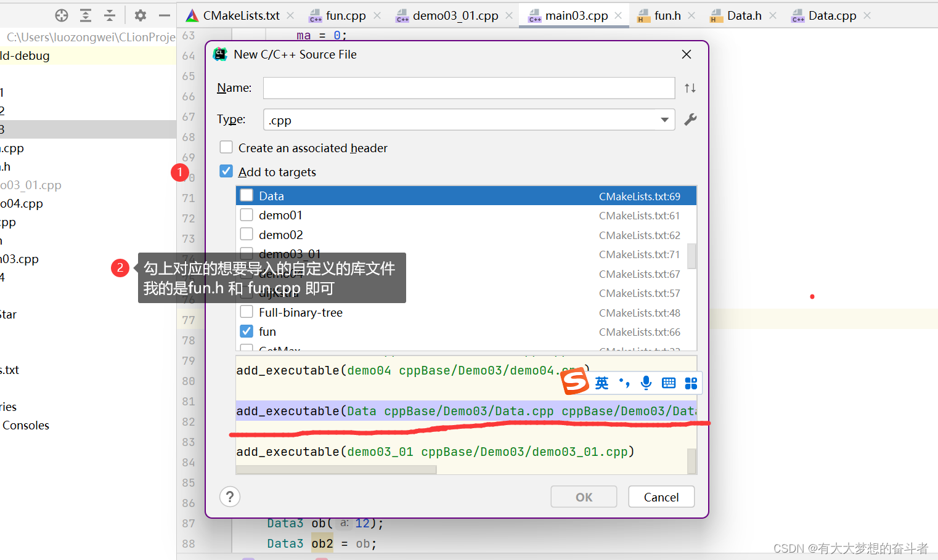
Task: Click the add_executable(Data ...) preview line
Action: click(x=466, y=411)
